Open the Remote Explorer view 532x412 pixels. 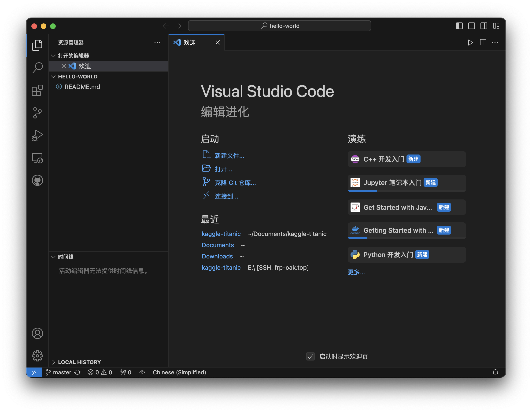pos(37,158)
